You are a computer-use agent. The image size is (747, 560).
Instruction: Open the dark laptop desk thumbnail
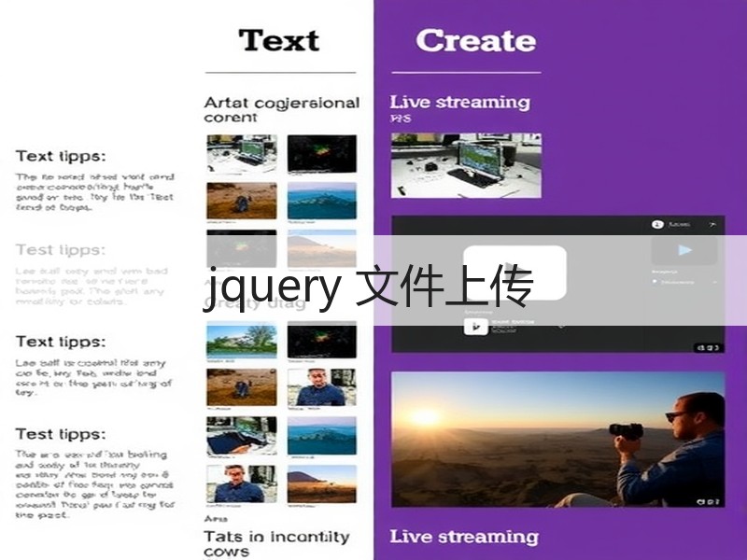tap(242, 436)
